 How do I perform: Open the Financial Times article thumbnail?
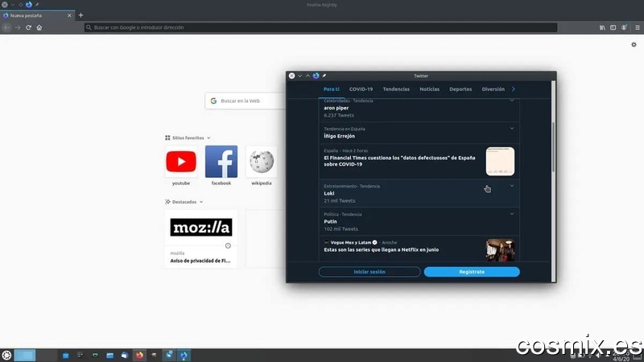click(500, 162)
